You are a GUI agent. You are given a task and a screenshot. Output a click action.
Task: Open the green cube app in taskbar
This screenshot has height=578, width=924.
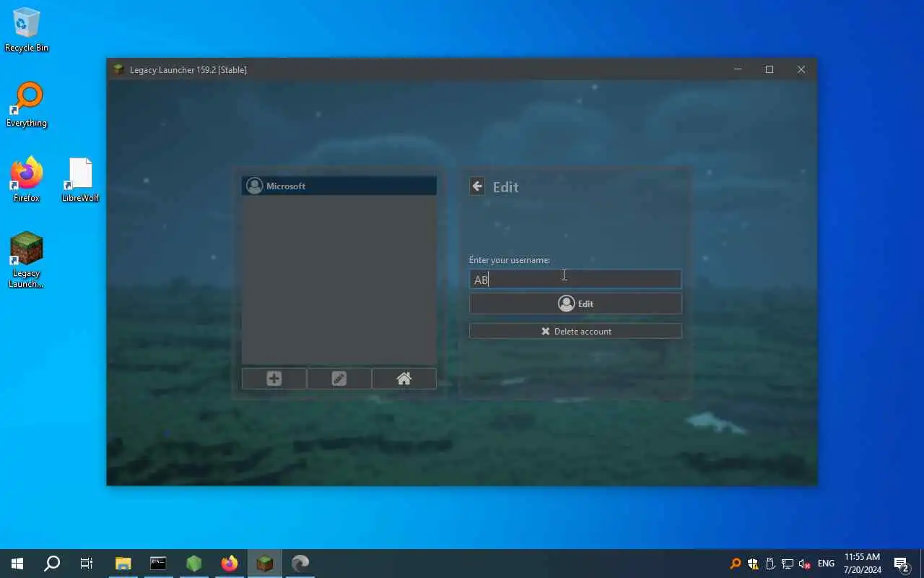click(193, 564)
